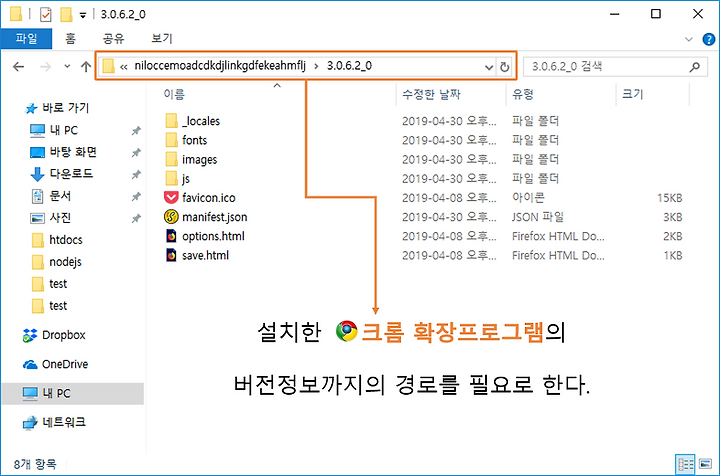720x476 pixels.
Task: Click the Back navigation arrow
Action: (18, 67)
